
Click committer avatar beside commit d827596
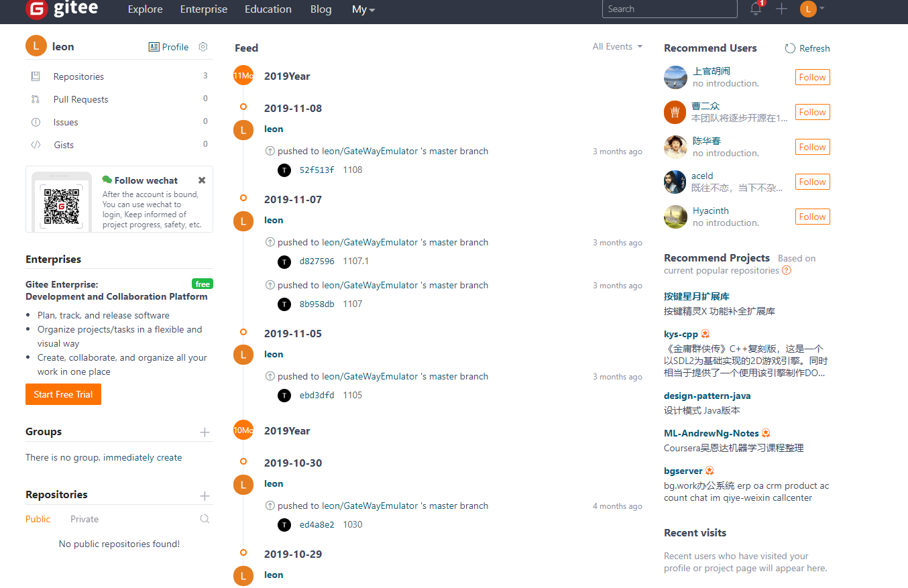tap(284, 261)
